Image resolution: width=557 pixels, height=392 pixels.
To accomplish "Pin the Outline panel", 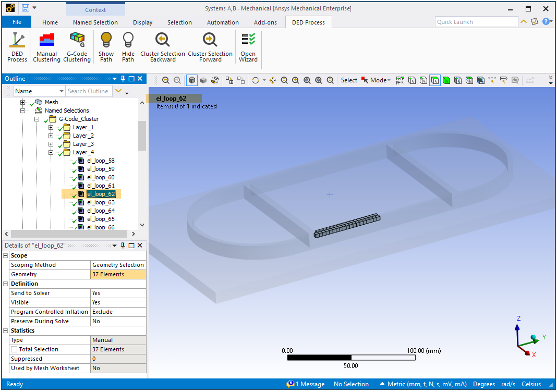I will 123,79.
